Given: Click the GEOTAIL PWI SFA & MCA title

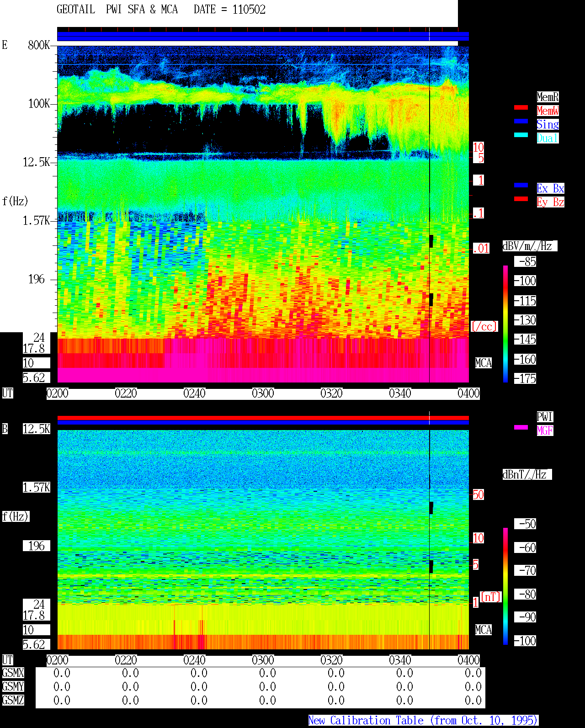Looking at the screenshot, I should 117,10.
